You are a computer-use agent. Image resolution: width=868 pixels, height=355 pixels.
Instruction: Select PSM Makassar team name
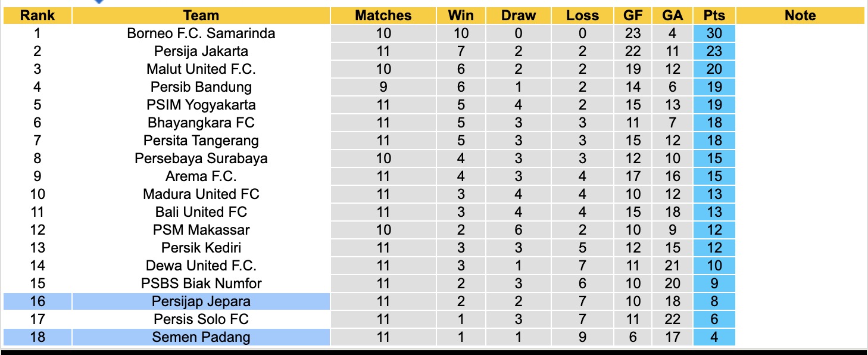[201, 230]
